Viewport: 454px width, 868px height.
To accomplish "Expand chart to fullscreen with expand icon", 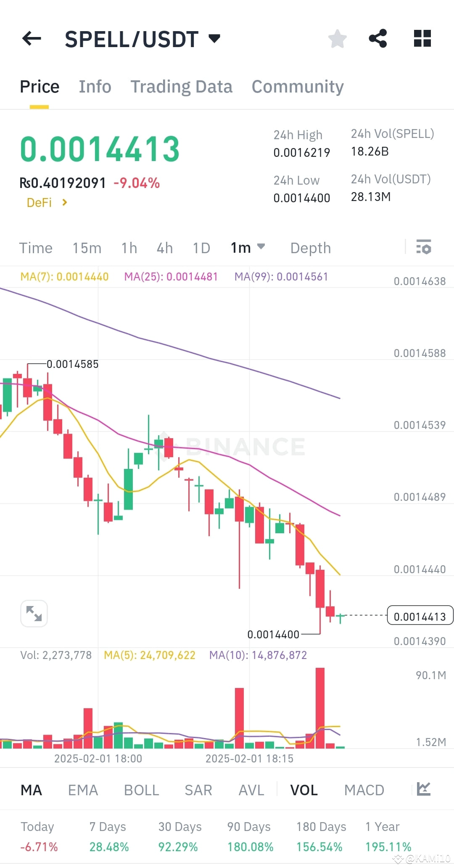I will click(x=34, y=614).
